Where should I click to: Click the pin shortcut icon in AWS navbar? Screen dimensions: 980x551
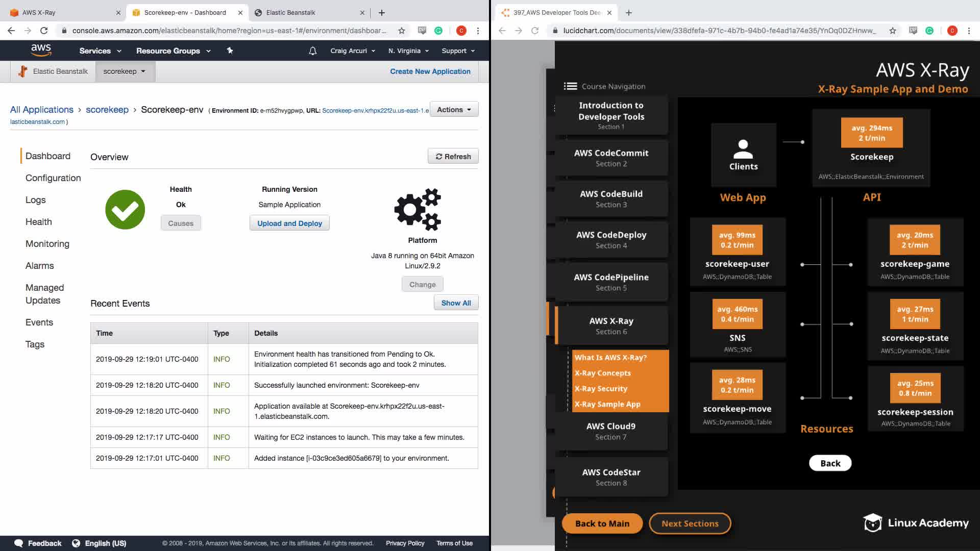230,51
